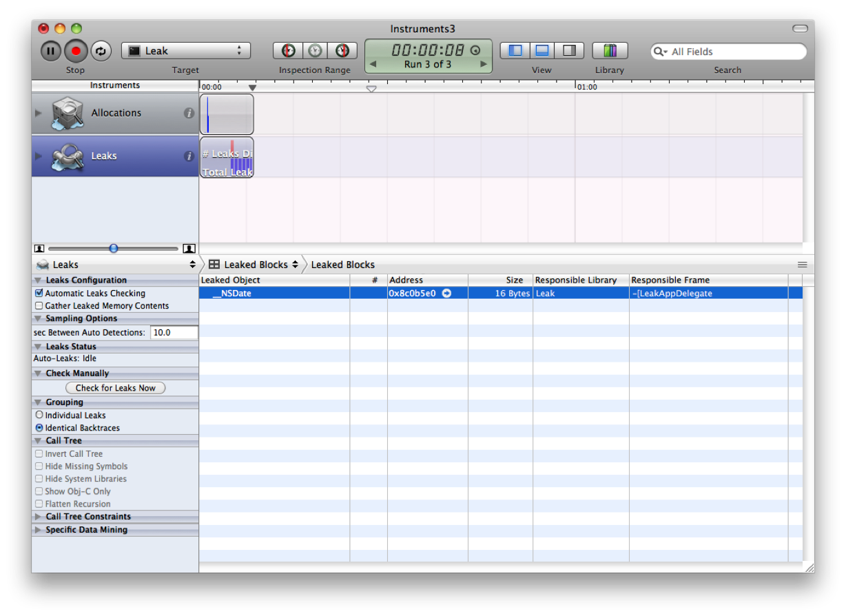The image size is (846, 616).
Task: Set inspection range start icon
Action: (x=289, y=51)
